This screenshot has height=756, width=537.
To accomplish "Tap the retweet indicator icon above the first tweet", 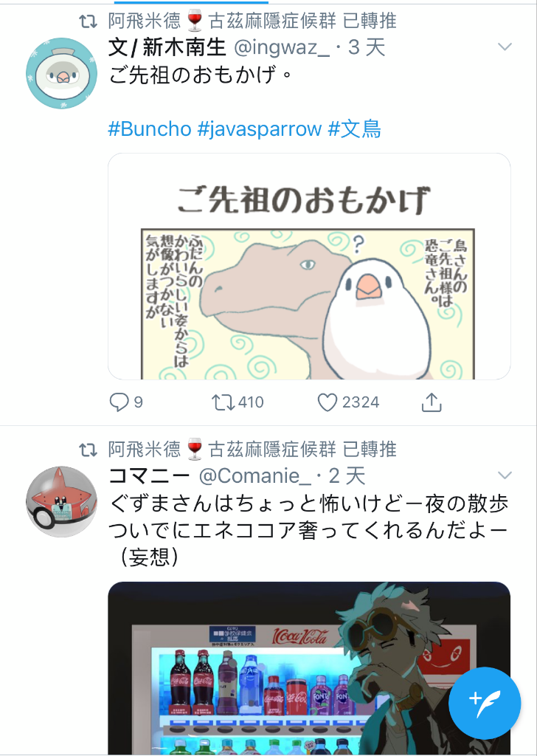I will pos(88,21).
